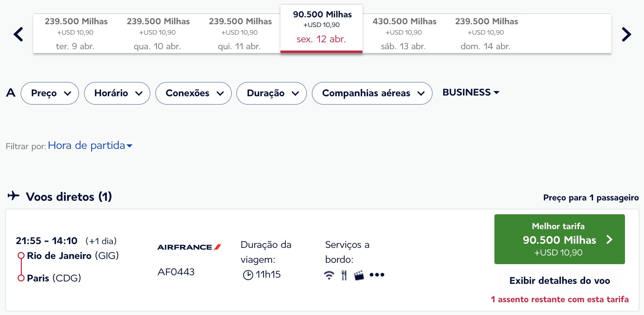
Task: Click the meal service fork-and-knife icon
Action: pyautogui.click(x=344, y=275)
